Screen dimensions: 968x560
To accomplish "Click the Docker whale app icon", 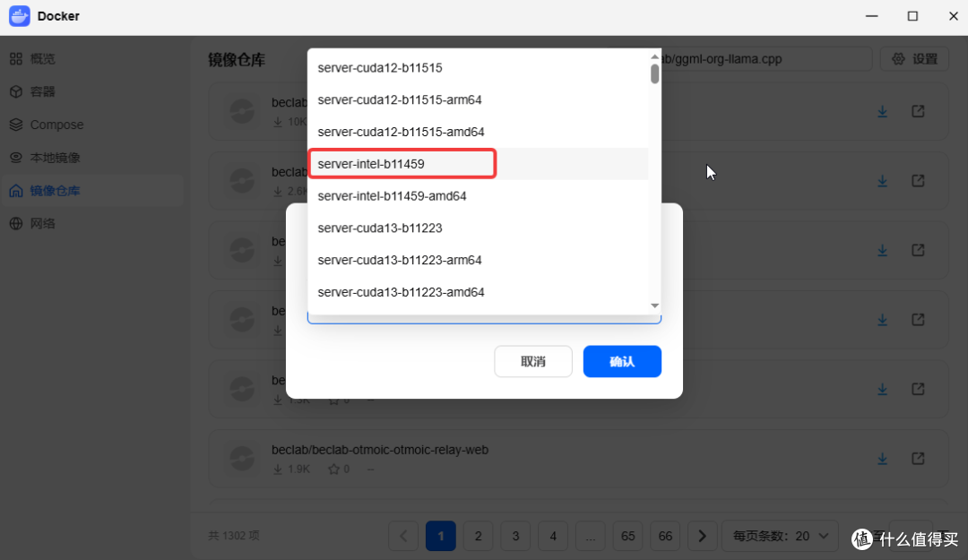I will pos(19,16).
